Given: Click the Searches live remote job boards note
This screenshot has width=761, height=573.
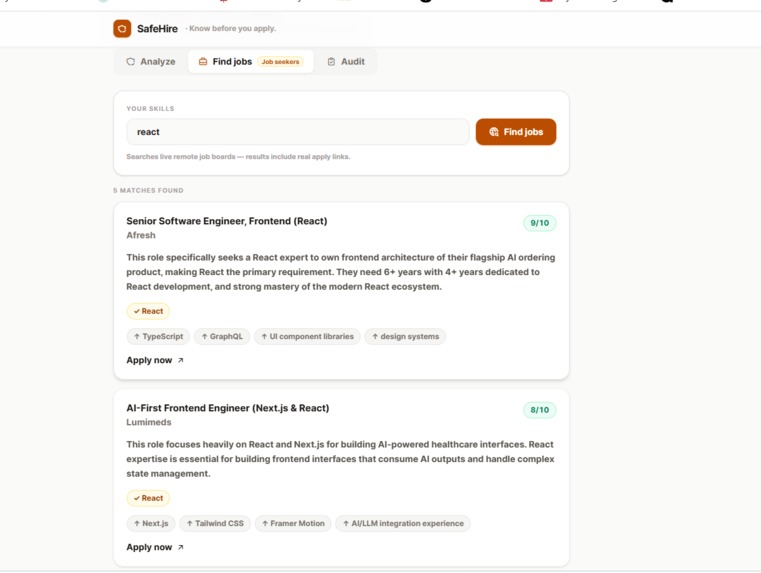Looking at the screenshot, I should [x=238, y=157].
